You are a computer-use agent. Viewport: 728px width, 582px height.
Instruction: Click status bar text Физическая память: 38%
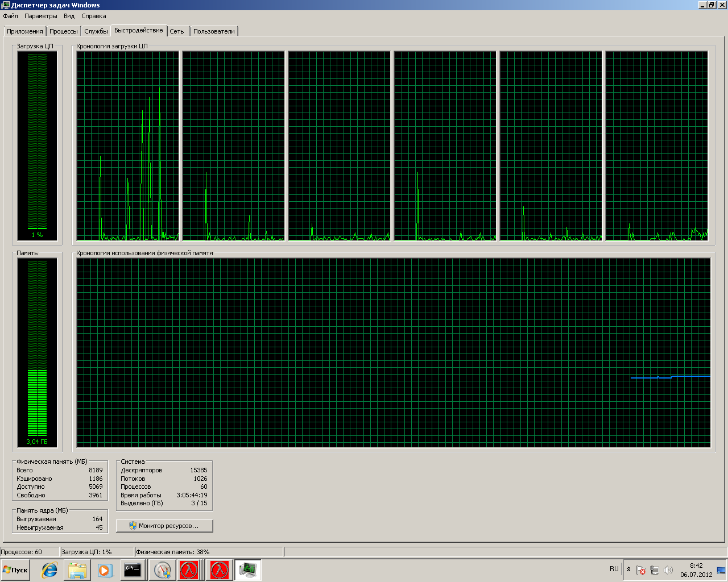(x=172, y=552)
